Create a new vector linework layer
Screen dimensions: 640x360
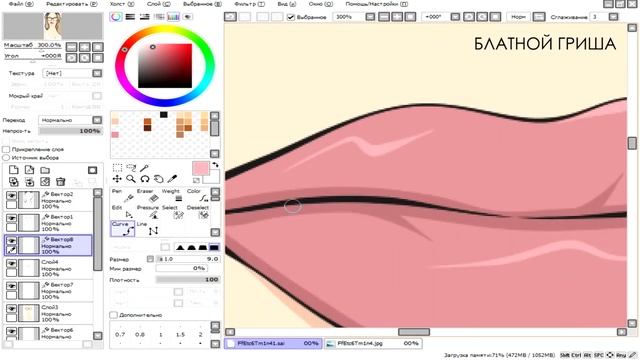pos(29,170)
